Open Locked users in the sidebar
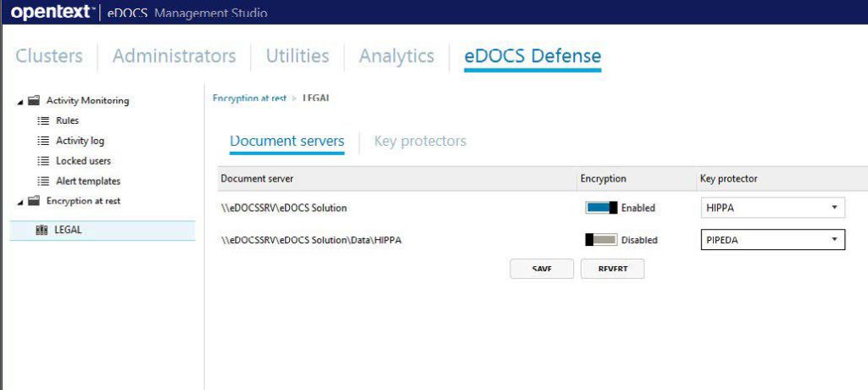 (83, 161)
